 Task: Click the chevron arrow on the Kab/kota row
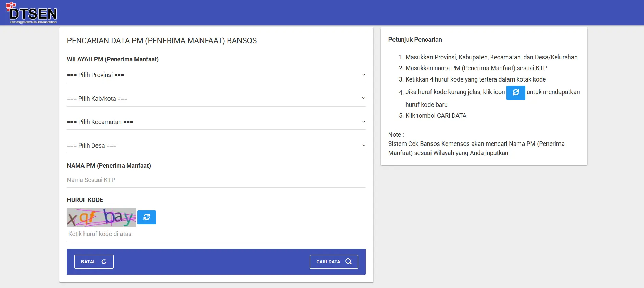pos(363,98)
